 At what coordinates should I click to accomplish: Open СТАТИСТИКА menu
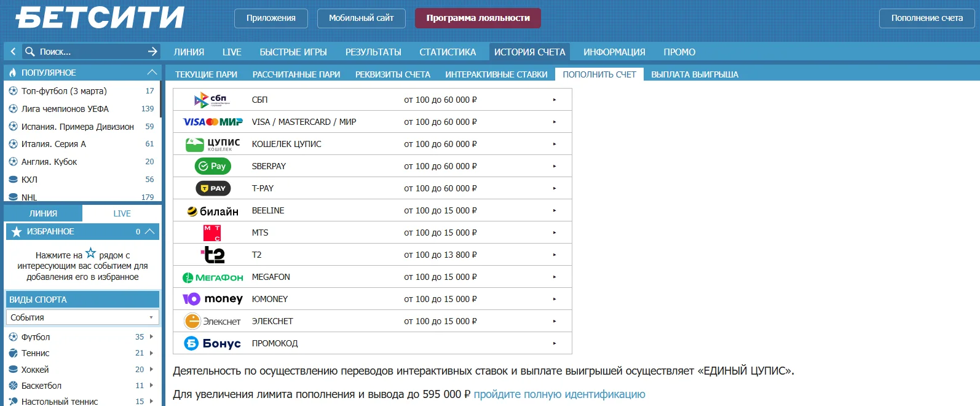tap(448, 52)
